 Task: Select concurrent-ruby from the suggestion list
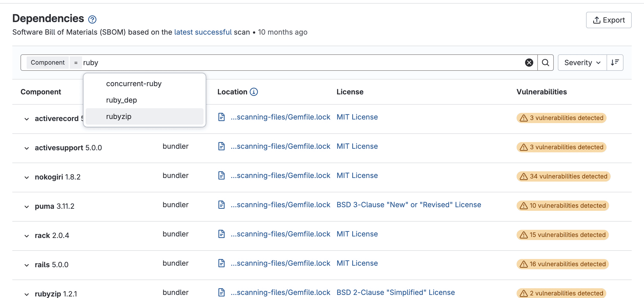[x=134, y=83]
